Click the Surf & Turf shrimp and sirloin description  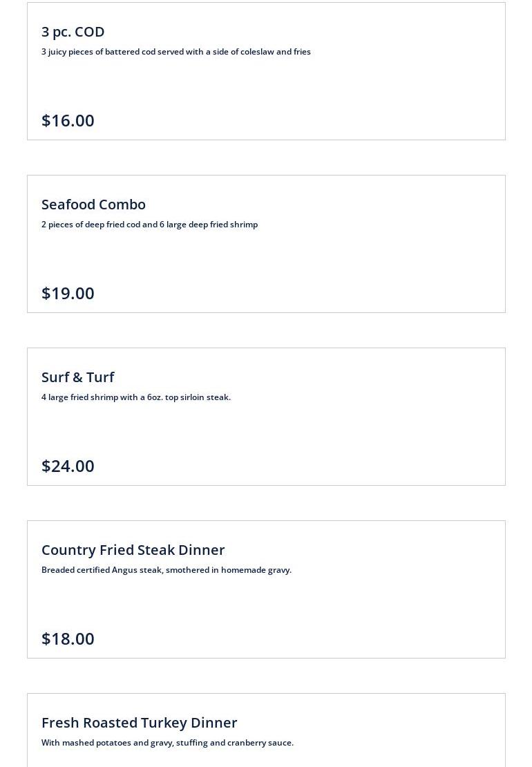[135, 397]
